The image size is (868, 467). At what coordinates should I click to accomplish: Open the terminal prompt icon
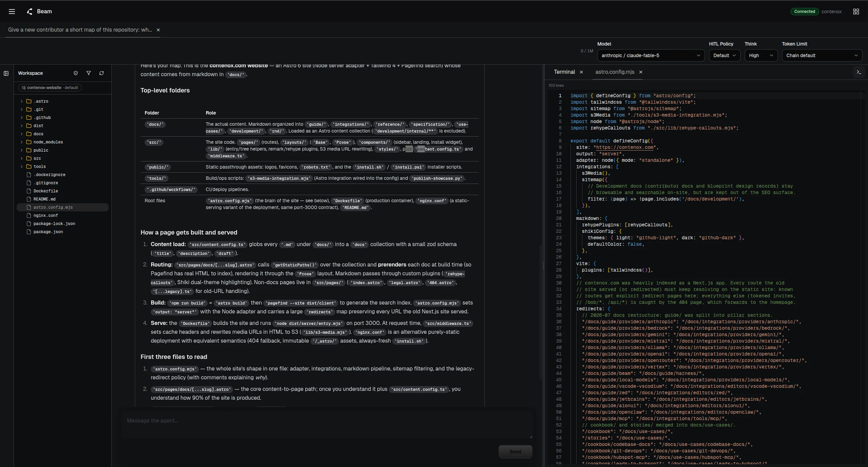859,72
